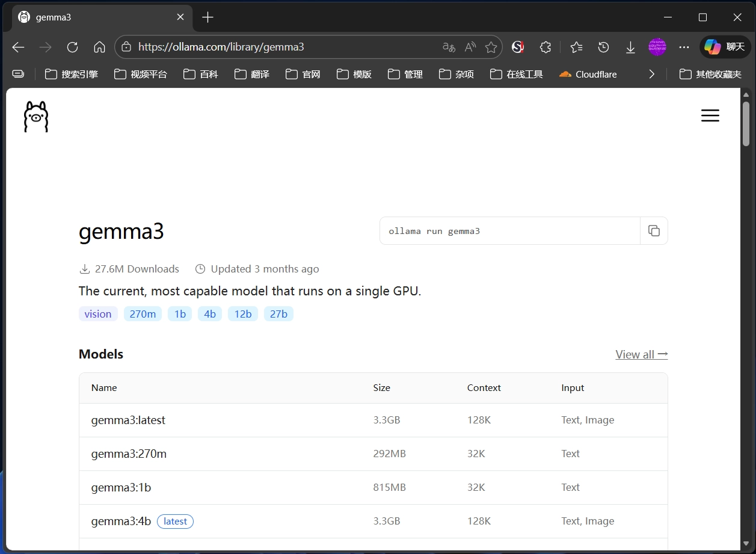The image size is (756, 554).
Task: Open the purple profile avatar
Action: [657, 47]
